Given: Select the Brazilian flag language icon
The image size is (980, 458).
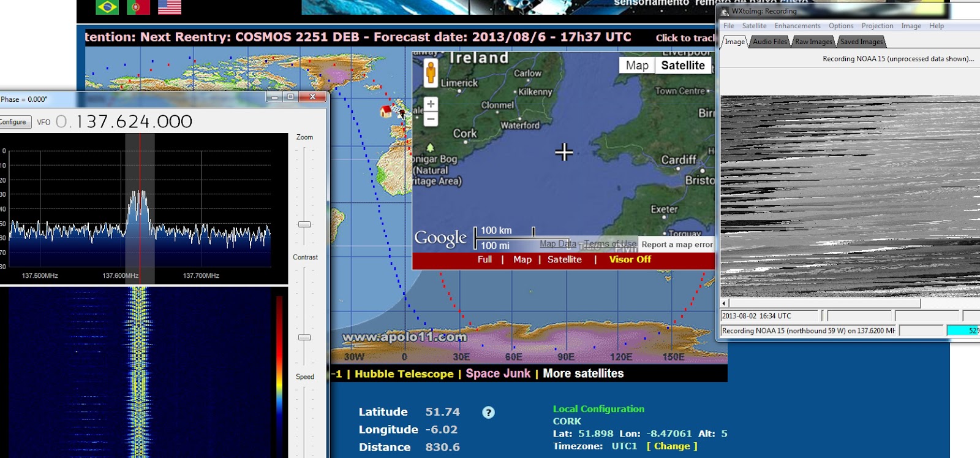Looking at the screenshot, I should click(107, 7).
